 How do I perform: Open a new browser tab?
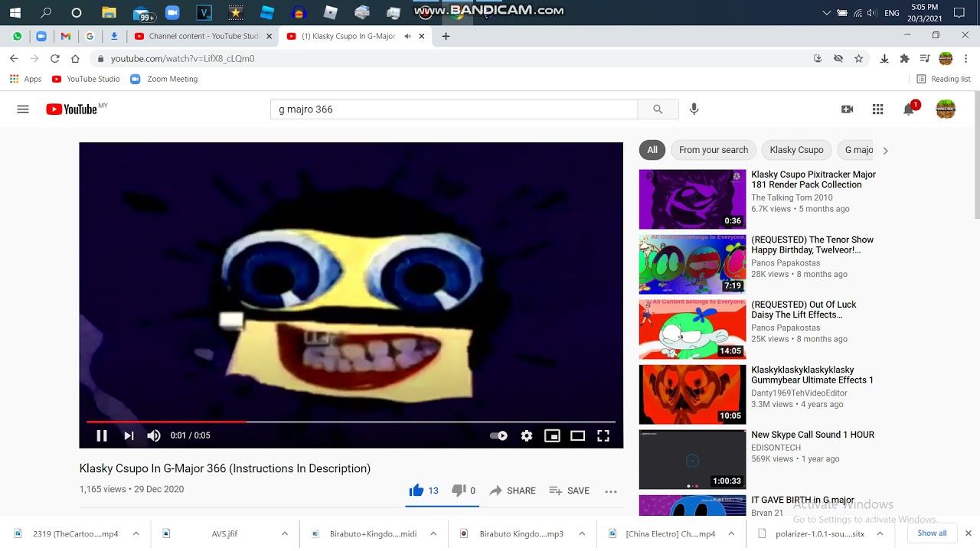pos(446,36)
